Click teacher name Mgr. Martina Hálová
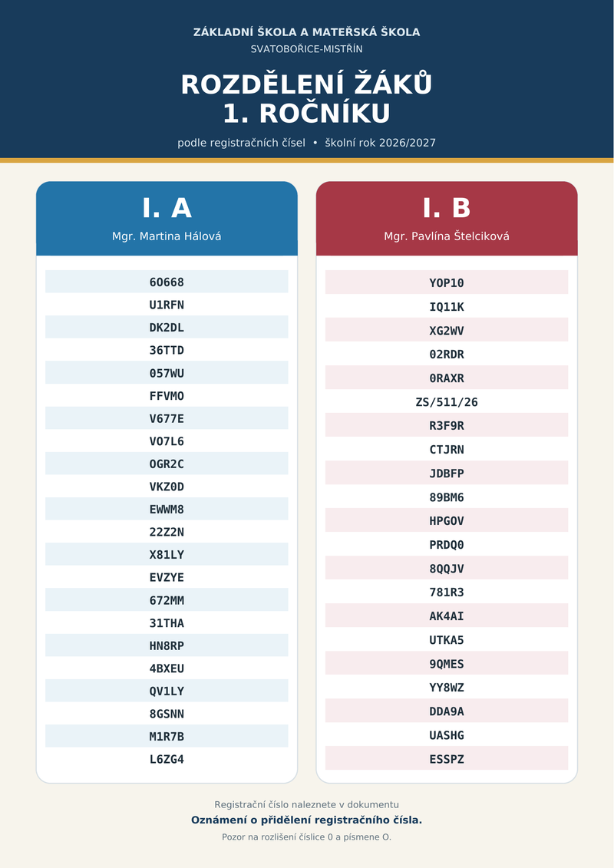614x868 pixels. point(167,236)
